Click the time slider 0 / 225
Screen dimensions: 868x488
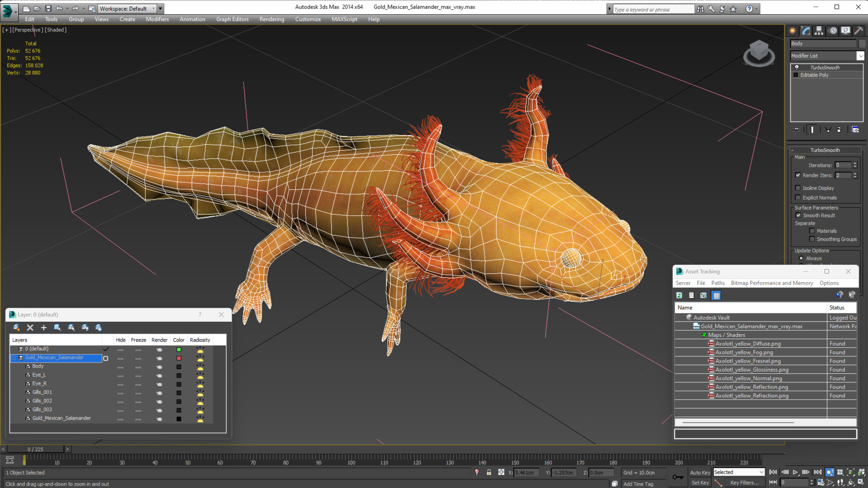click(35, 449)
